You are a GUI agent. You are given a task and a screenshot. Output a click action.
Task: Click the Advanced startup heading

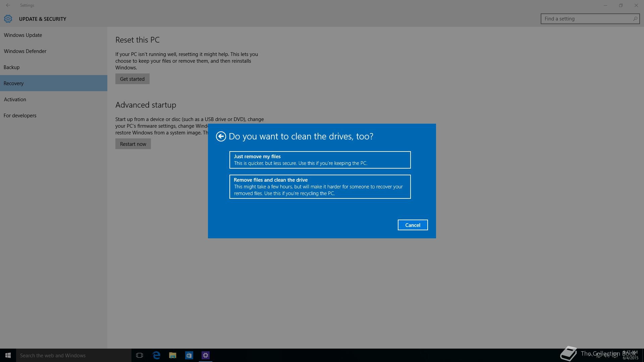point(146,105)
